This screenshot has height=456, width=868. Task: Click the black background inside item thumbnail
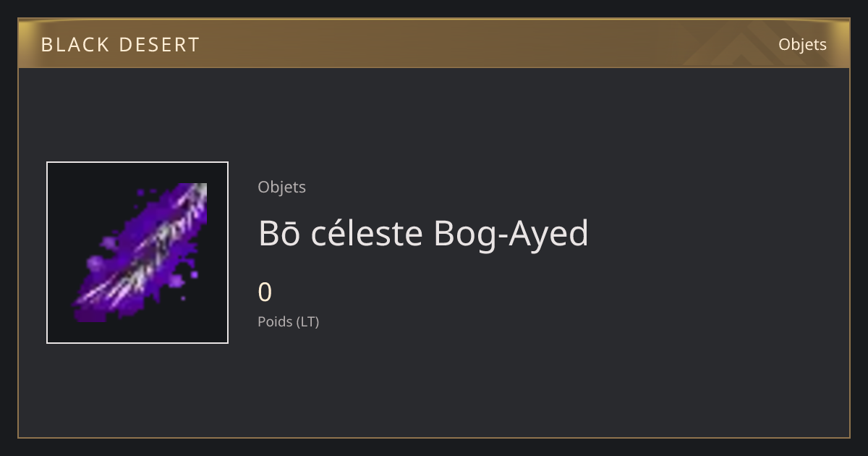(x=72, y=195)
